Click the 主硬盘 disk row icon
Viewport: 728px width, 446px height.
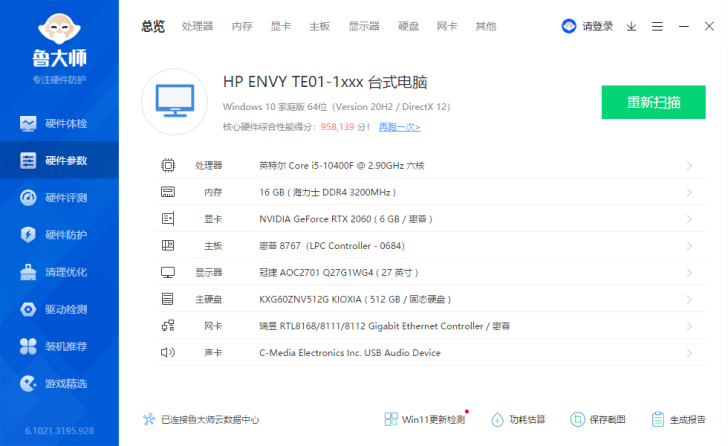pyautogui.click(x=168, y=299)
